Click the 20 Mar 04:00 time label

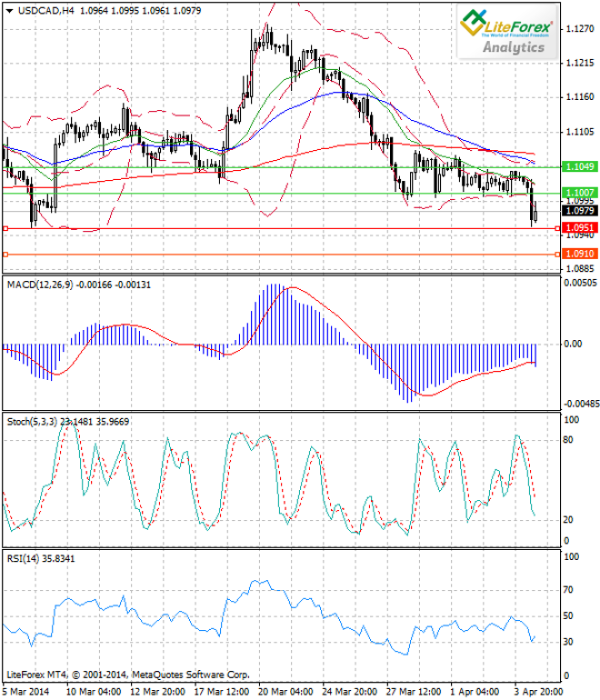(x=285, y=692)
